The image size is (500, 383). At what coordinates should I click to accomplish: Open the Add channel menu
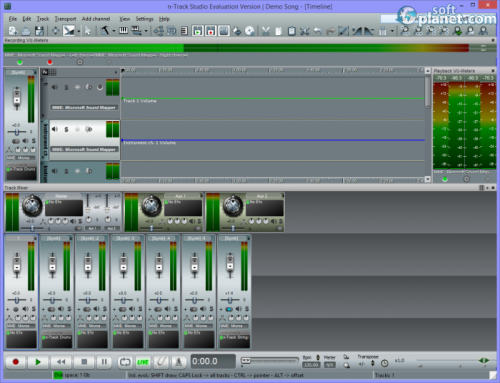96,19
